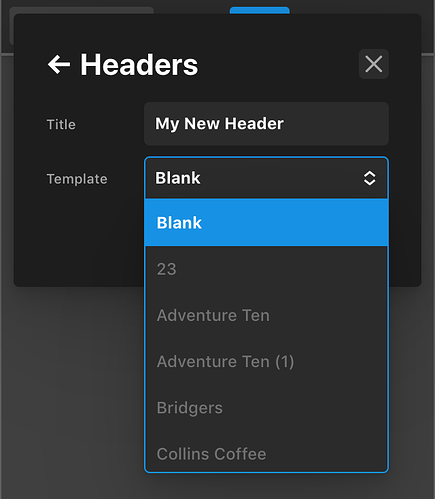Click the Headers heading text
The image size is (435, 499).
pyautogui.click(x=139, y=65)
